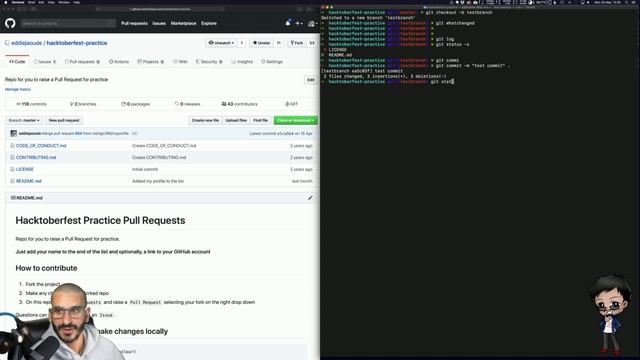Click the Manage topics link
The height and width of the screenshot is (360, 640).
pos(18,89)
